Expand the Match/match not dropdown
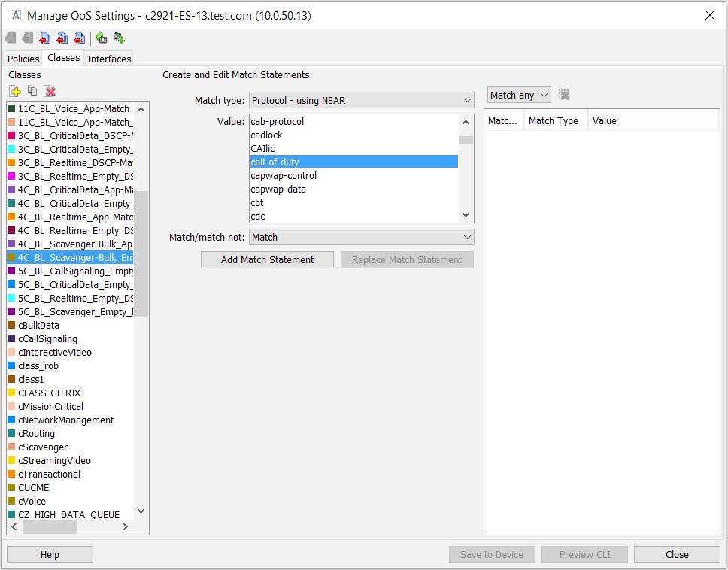The width and height of the screenshot is (728, 570). click(361, 237)
